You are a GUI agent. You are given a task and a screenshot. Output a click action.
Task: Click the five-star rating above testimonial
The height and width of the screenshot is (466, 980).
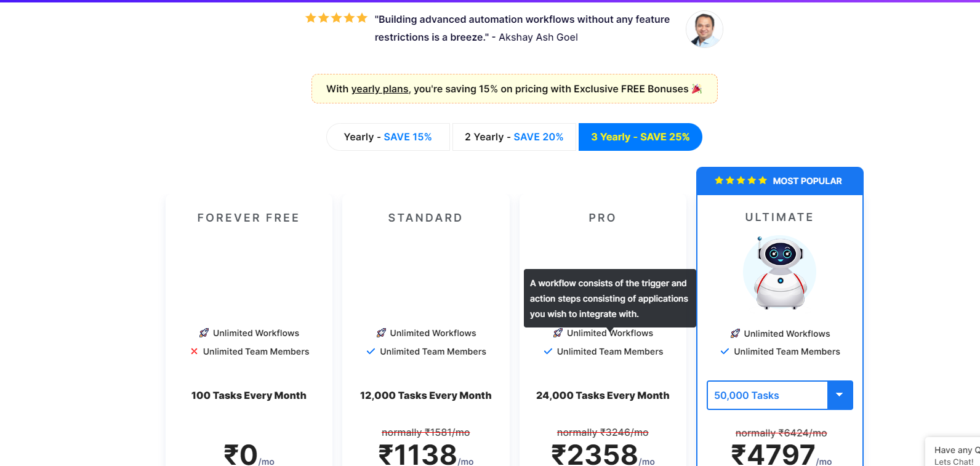click(x=336, y=18)
